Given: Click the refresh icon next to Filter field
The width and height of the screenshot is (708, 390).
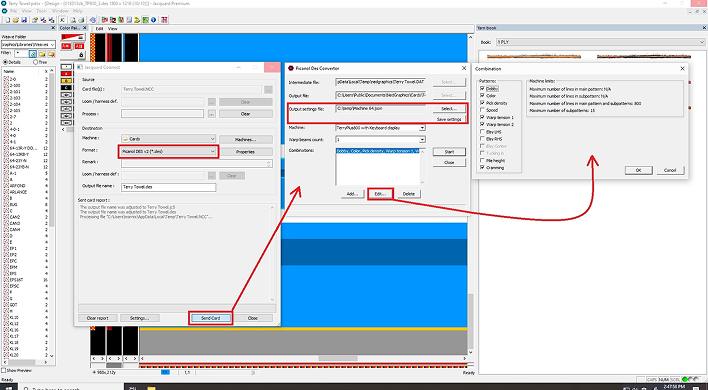Looking at the screenshot, I should tap(33, 54).
